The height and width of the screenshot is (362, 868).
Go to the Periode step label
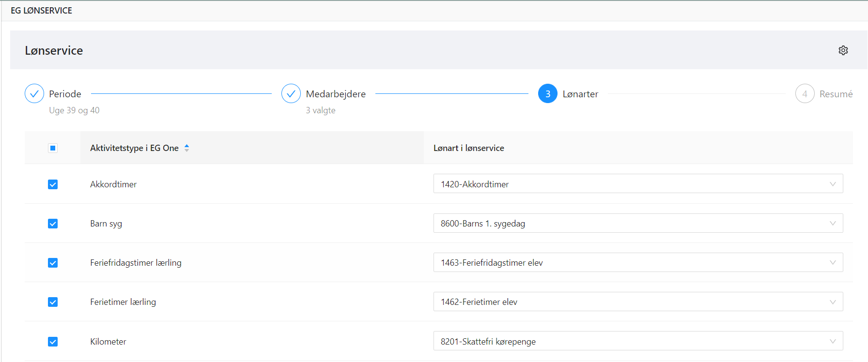pos(65,94)
